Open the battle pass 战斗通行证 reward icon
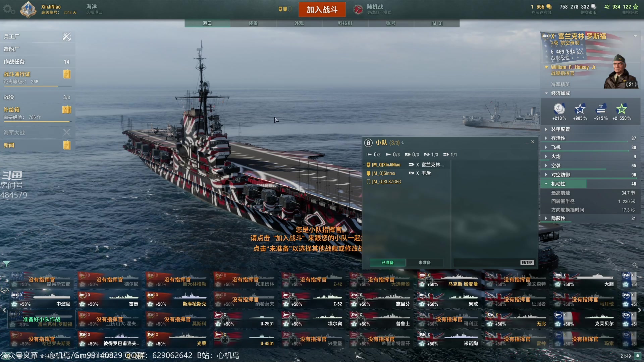The width and height of the screenshot is (644, 362). pyautogui.click(x=67, y=74)
